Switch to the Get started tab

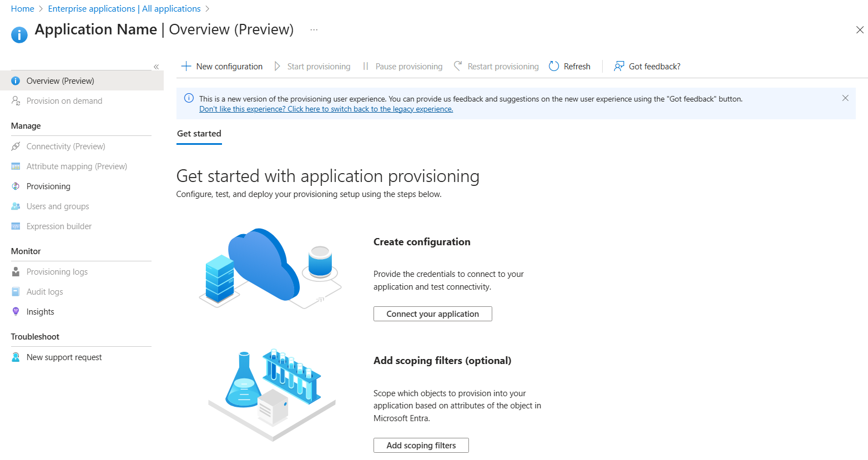[x=199, y=134]
